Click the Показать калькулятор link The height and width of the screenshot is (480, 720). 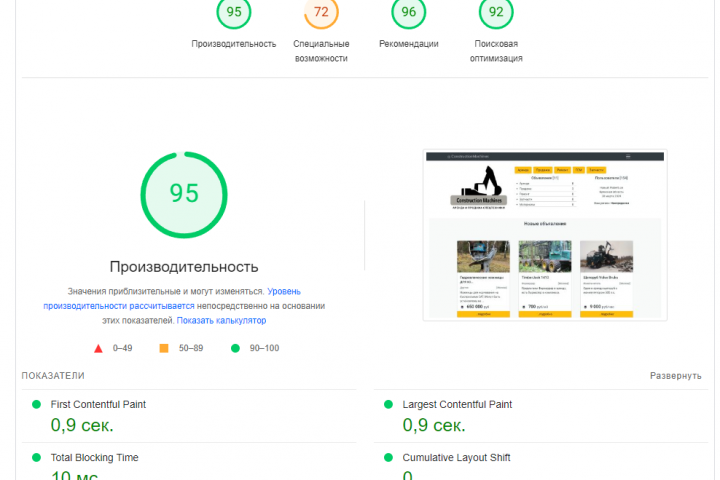[221, 320]
